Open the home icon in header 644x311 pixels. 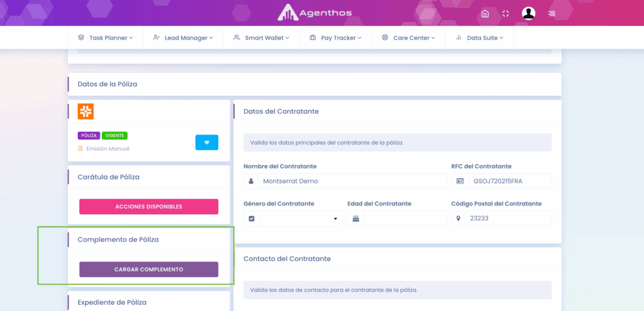(x=485, y=14)
